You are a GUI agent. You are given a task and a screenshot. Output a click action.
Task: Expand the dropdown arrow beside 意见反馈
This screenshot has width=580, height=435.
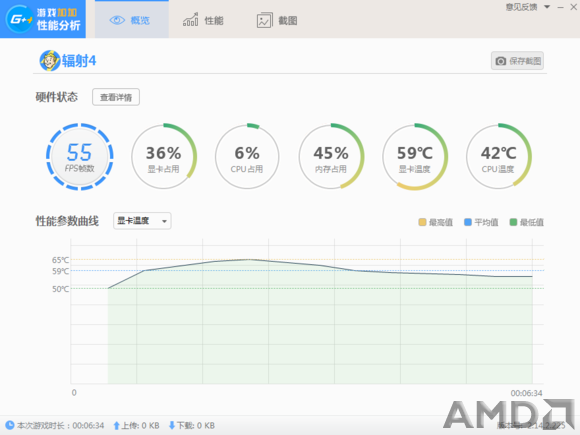547,7
